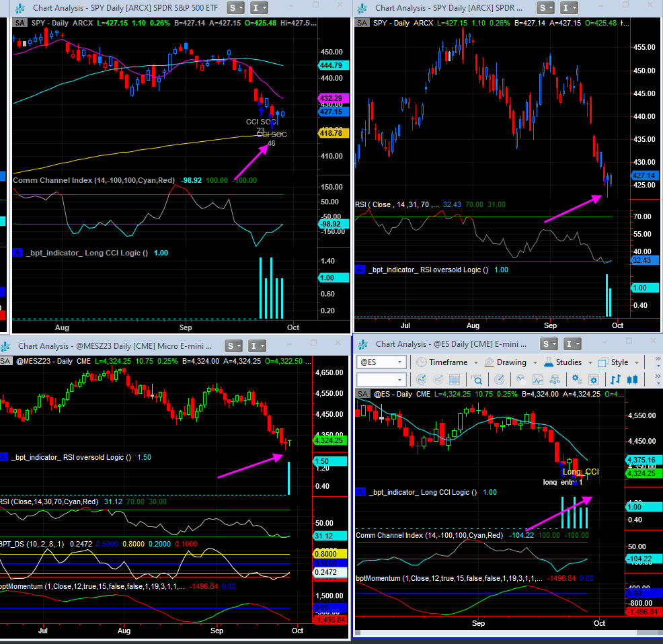Select the 31.12 RSI tag in the @MESZ23 chart
The width and height of the screenshot is (663, 644).
tap(329, 536)
